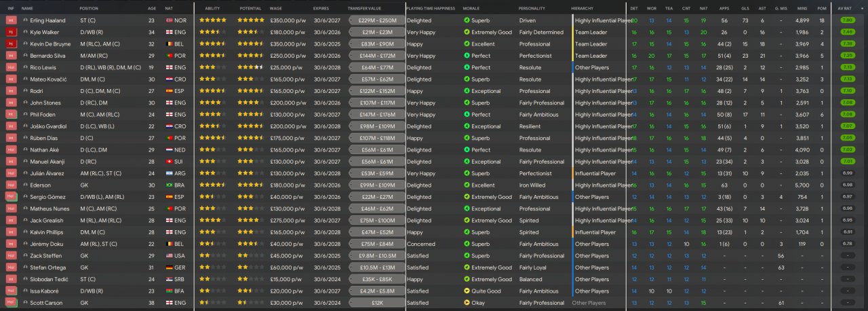This screenshot has width=868, height=311.
Task: Click the Quite Good morale icon for Issa Kaboré
Action: tap(467, 291)
